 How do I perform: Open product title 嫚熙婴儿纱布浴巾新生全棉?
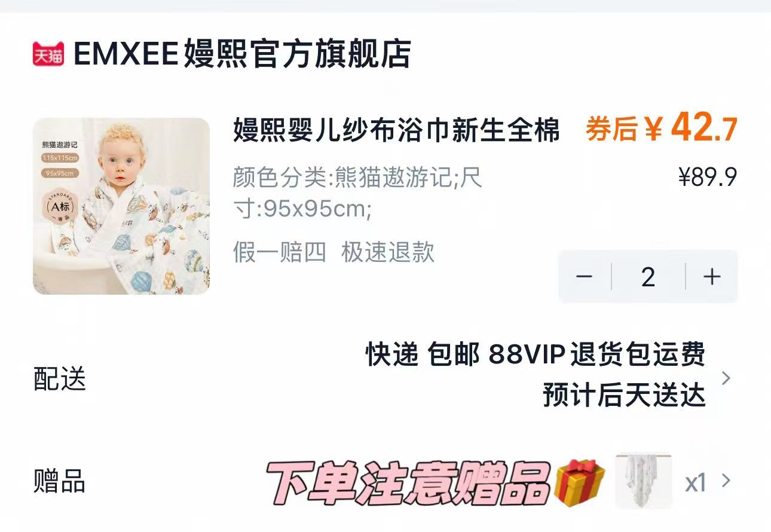coord(396,130)
